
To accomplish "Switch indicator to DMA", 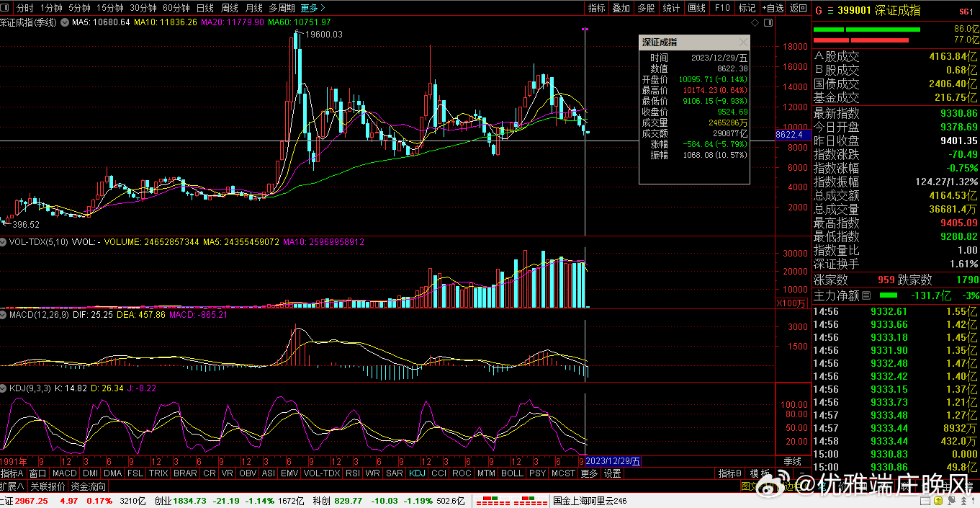I will 113,473.
